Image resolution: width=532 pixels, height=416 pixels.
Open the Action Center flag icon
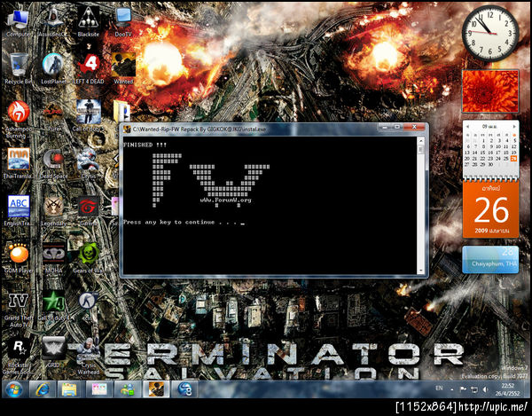463,389
